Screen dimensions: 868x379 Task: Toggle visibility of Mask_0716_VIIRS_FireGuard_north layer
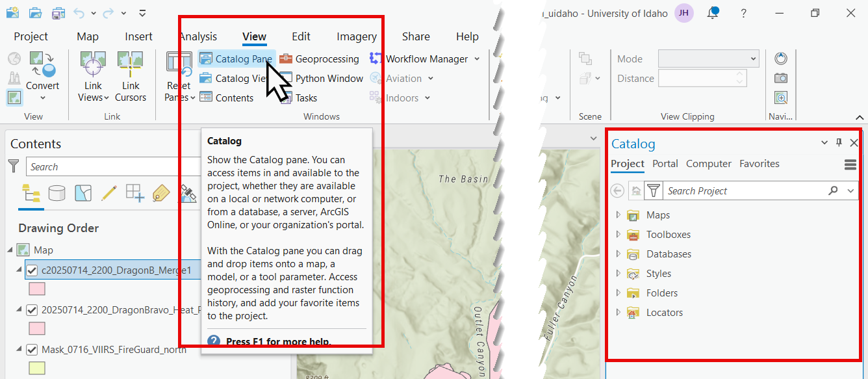(32, 350)
